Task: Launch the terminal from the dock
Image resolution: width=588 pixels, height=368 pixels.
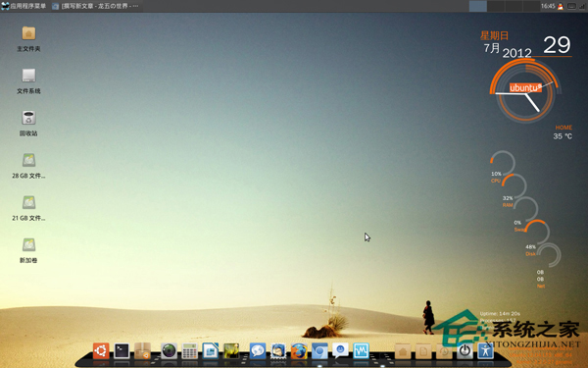Action: point(122,350)
